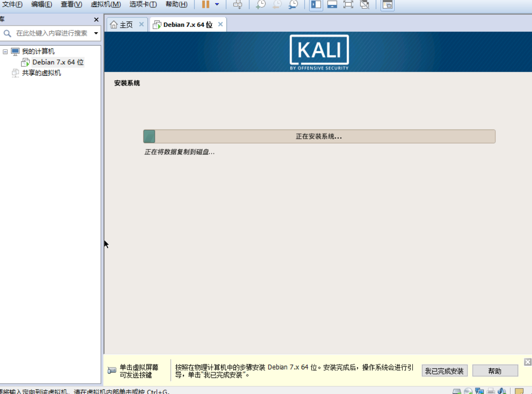This screenshot has width=532, height=394.
Task: Toggle the thumbnail bar view icon
Action: (332, 5)
